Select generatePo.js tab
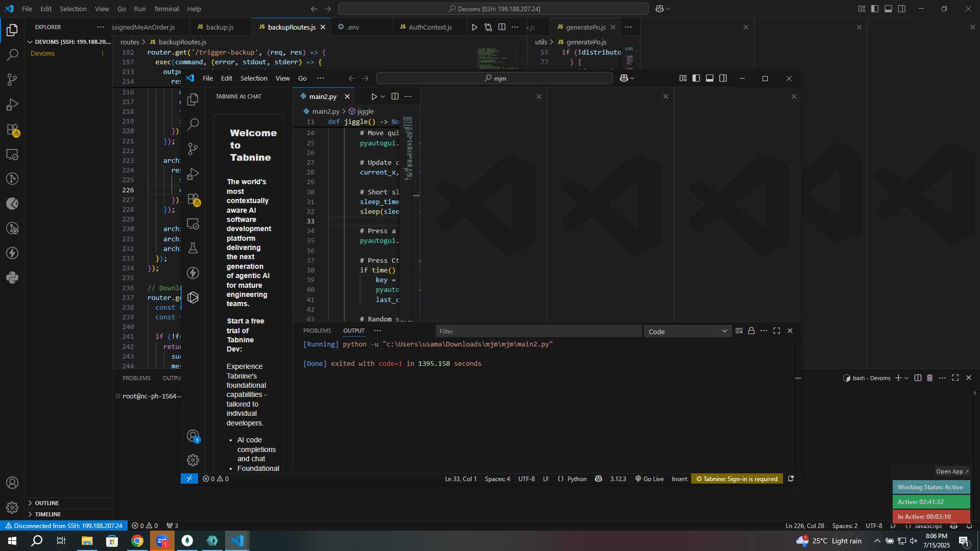 click(585, 27)
